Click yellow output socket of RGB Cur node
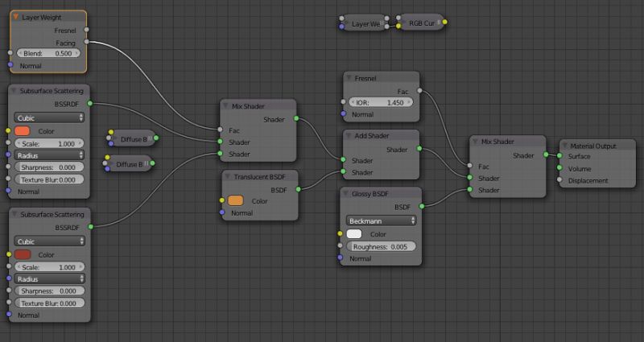644x342 pixels. (x=445, y=22)
